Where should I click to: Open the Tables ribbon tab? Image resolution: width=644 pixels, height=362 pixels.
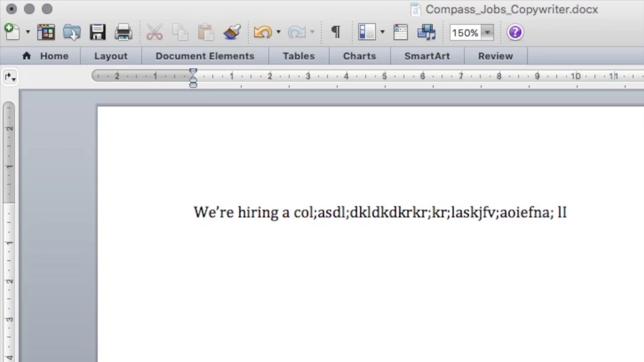[298, 56]
